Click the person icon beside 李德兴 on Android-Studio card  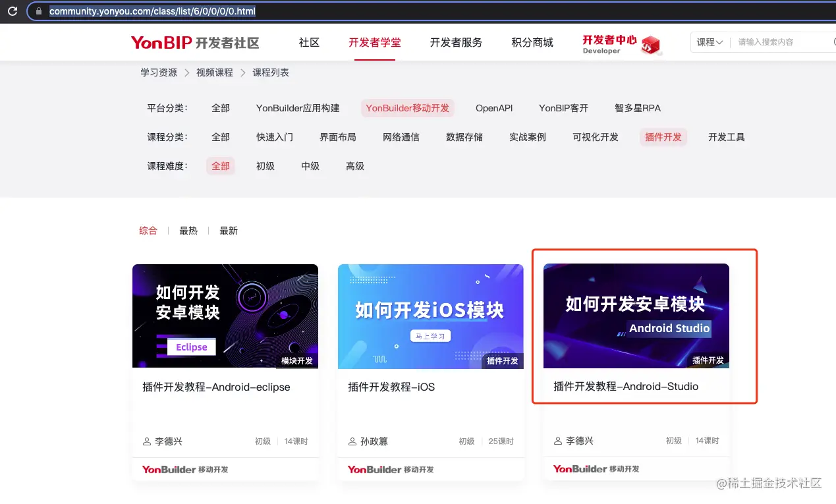tap(558, 441)
